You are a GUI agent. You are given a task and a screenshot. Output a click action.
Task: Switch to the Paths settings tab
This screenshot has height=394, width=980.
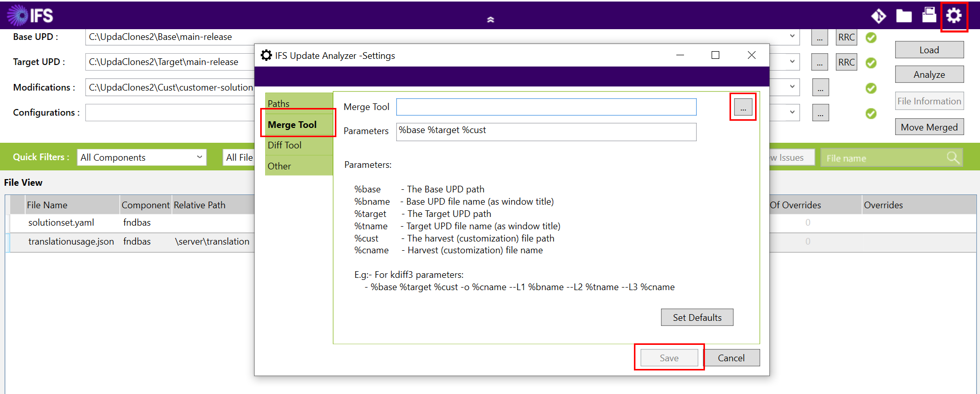[x=299, y=103]
